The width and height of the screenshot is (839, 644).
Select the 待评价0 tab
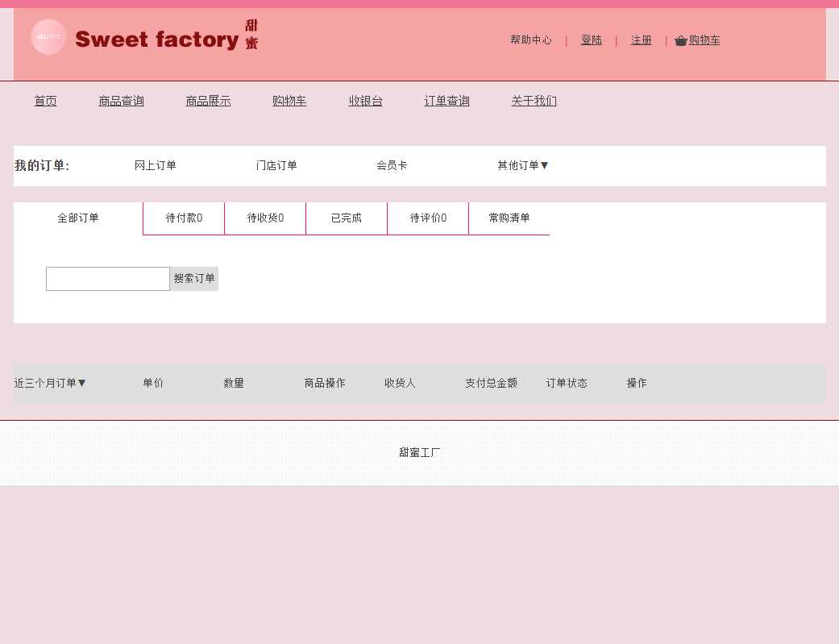pos(428,218)
